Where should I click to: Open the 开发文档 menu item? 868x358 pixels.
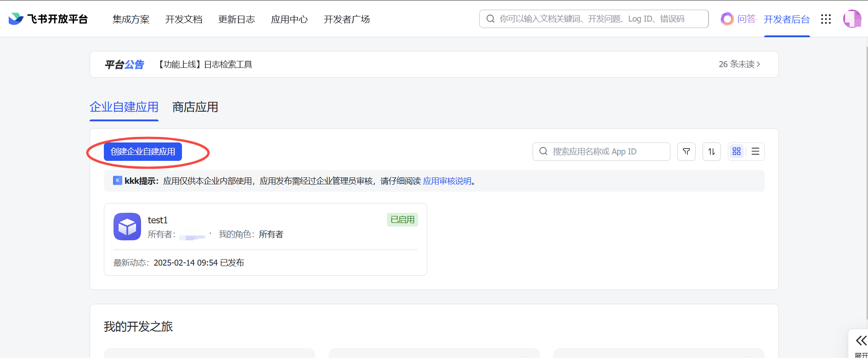(184, 19)
